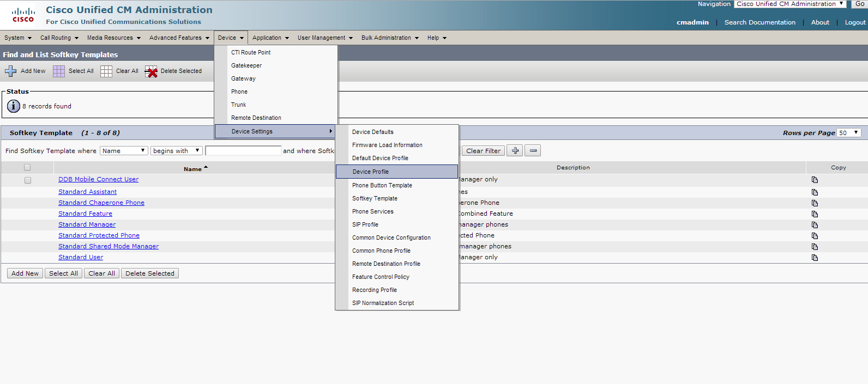Open the Media Resources menu

click(114, 38)
